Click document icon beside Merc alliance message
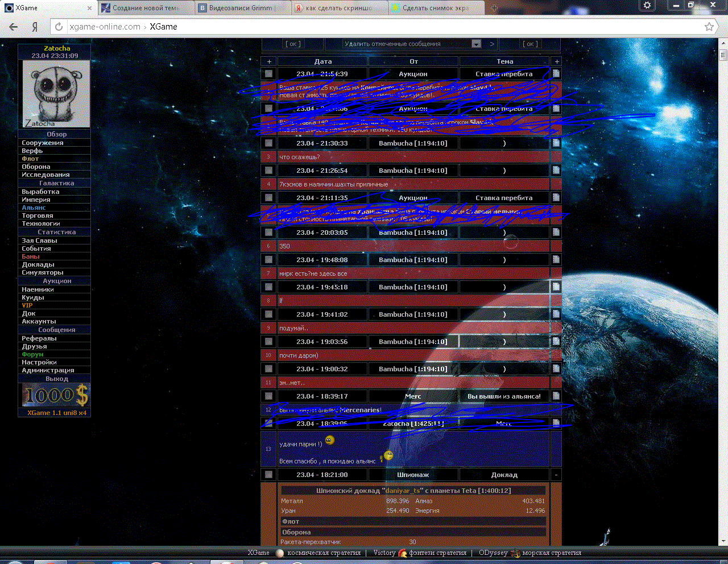 click(x=556, y=396)
